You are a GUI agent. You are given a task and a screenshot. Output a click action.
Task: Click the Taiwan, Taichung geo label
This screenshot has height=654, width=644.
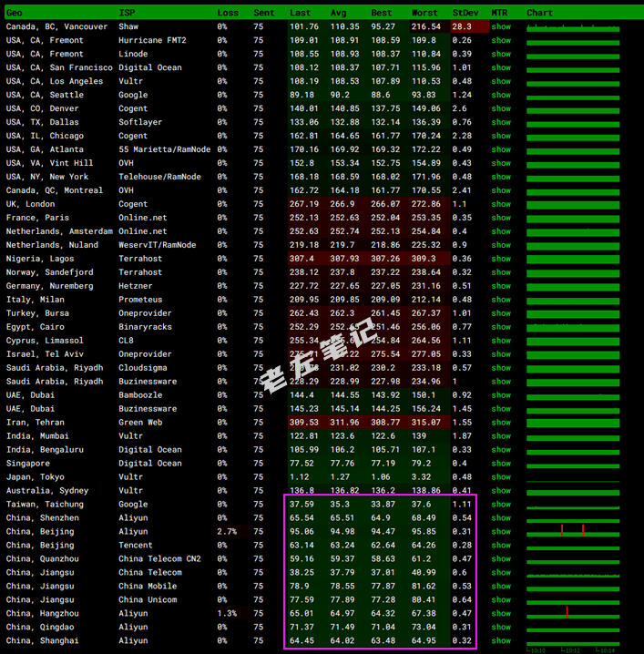pos(45,504)
